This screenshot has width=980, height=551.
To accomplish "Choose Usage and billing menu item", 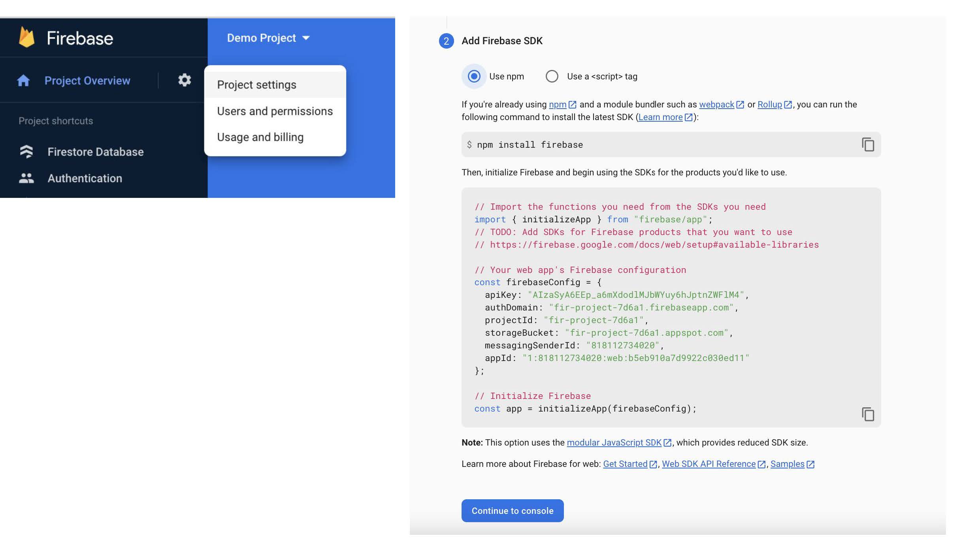I will 275,137.
